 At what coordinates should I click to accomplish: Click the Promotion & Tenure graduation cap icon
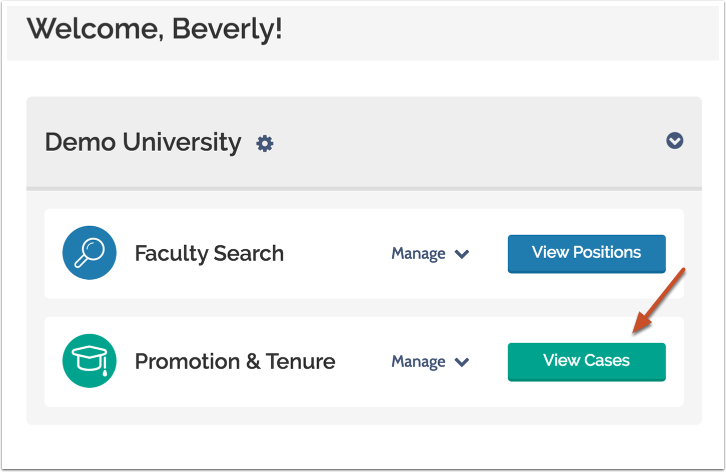[88, 360]
